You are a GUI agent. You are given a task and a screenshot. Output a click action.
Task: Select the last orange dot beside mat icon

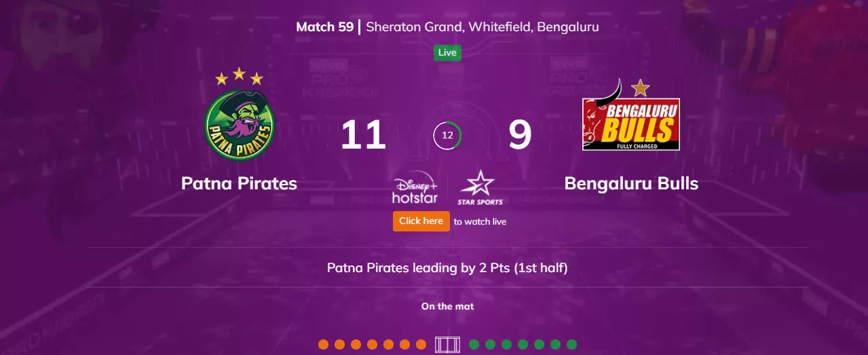421,344
